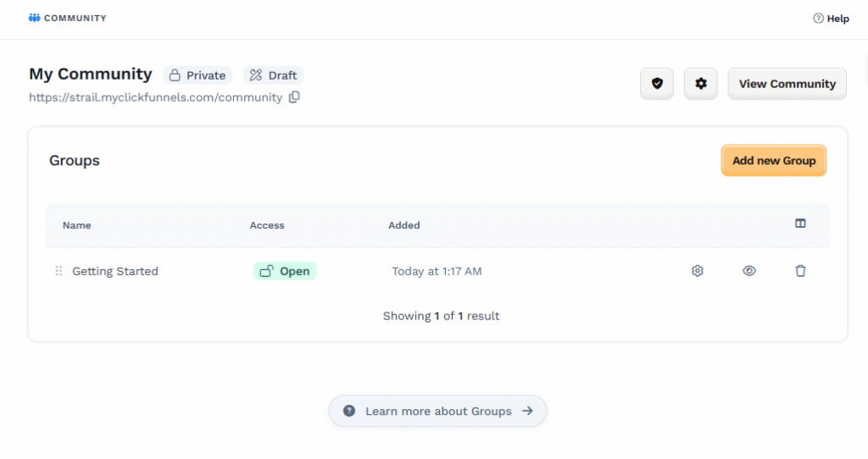Click the Added column header

click(404, 225)
